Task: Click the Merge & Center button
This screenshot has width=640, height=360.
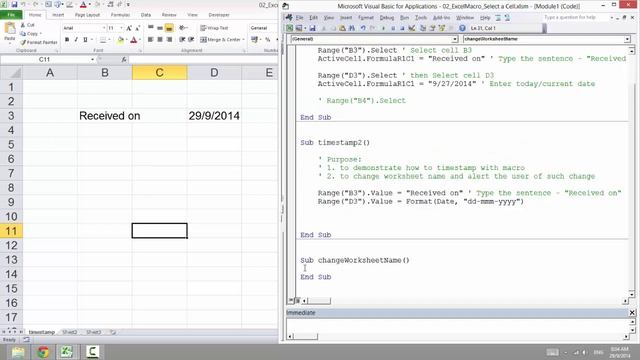Action: coord(220,40)
